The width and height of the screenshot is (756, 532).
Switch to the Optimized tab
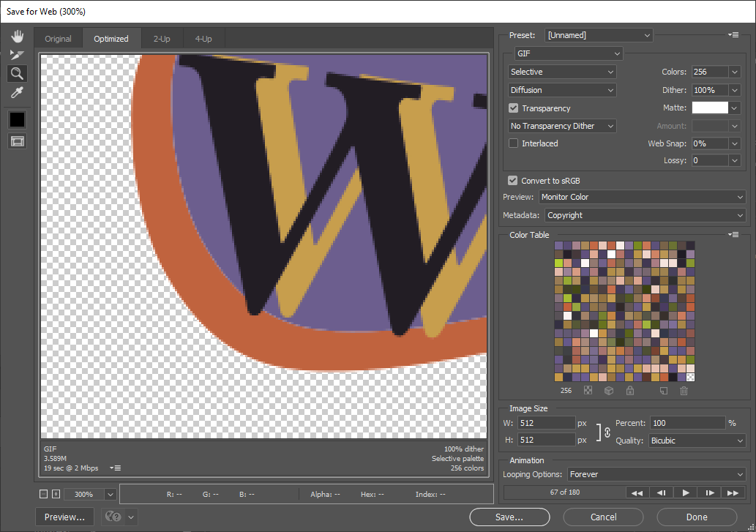tap(111, 39)
